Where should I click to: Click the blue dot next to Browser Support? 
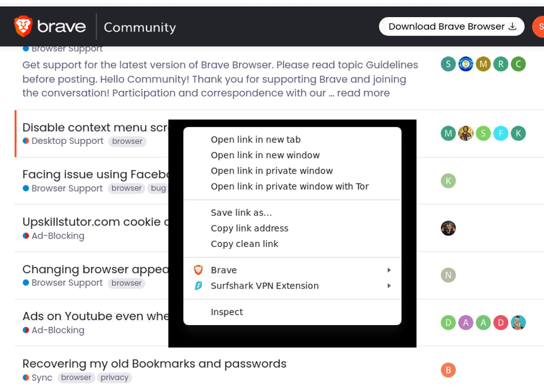point(24,48)
